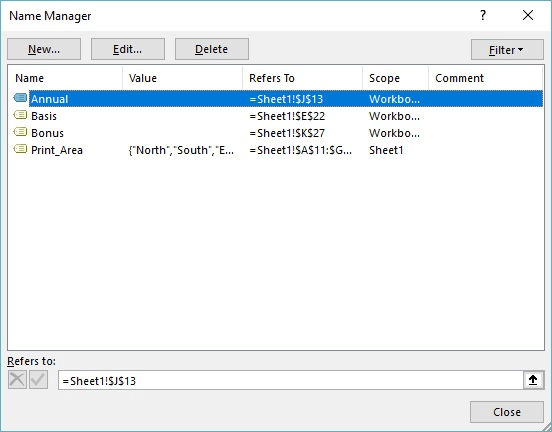
Task: Click the Print_Area name tag icon
Action: tap(20, 149)
